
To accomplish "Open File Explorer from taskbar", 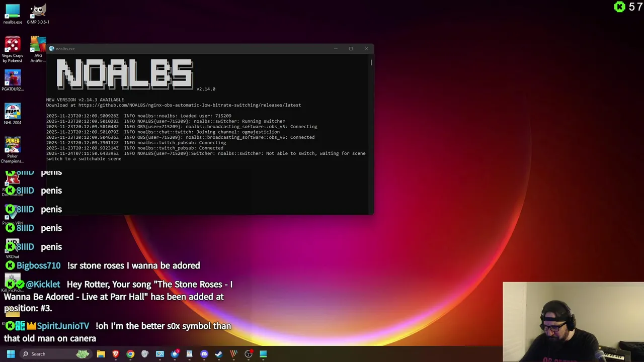I will [x=101, y=354].
